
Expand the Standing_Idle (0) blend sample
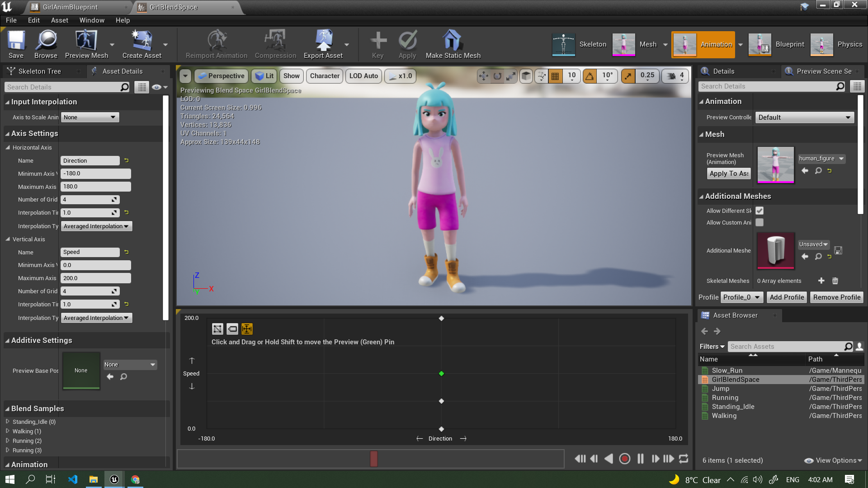(x=8, y=421)
